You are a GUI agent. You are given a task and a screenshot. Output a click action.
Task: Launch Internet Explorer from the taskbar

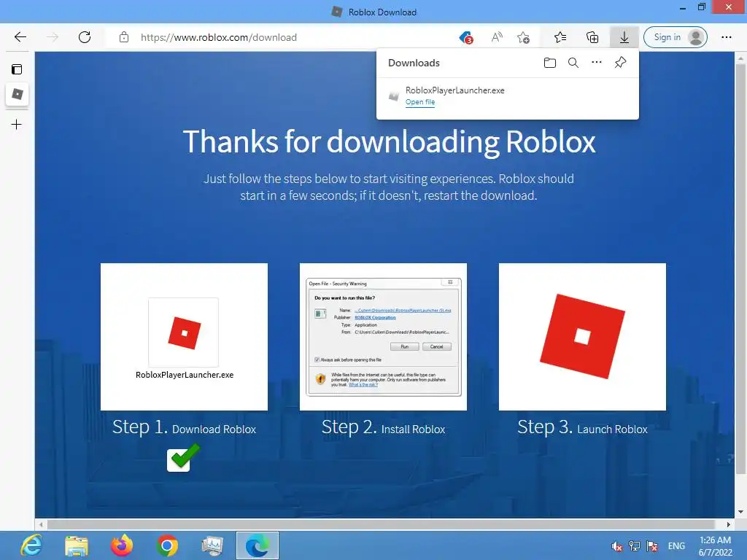click(31, 545)
